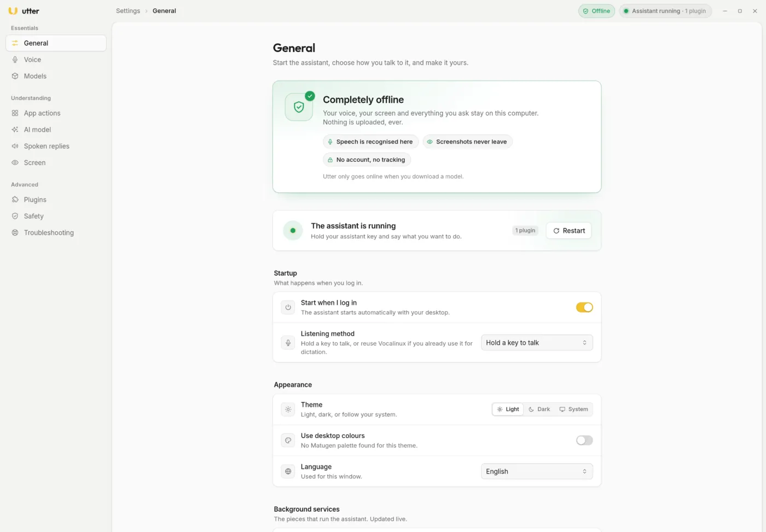Click the Voice microphone sidebar icon
766x532 pixels.
[15, 60]
